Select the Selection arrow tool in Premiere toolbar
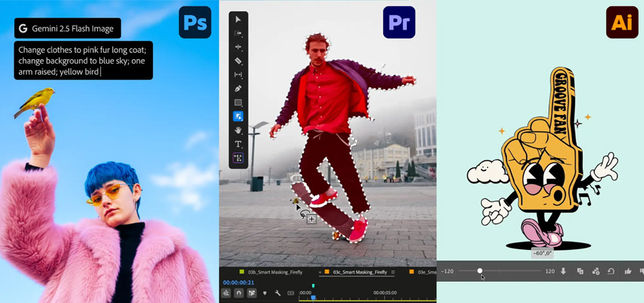Image resolution: width=644 pixels, height=303 pixels. click(238, 20)
